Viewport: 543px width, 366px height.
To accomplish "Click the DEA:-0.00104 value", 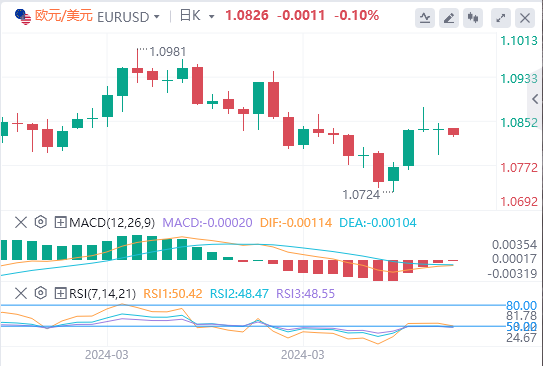I will [x=378, y=223].
